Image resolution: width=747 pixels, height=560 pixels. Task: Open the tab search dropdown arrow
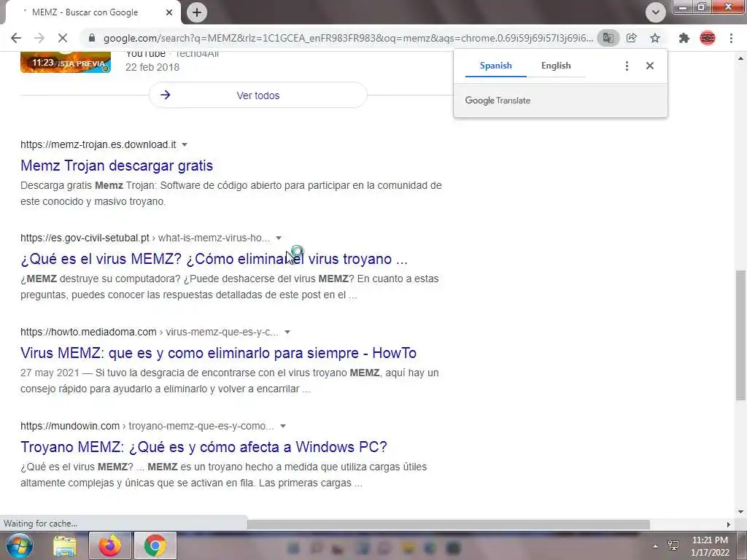[x=656, y=12]
